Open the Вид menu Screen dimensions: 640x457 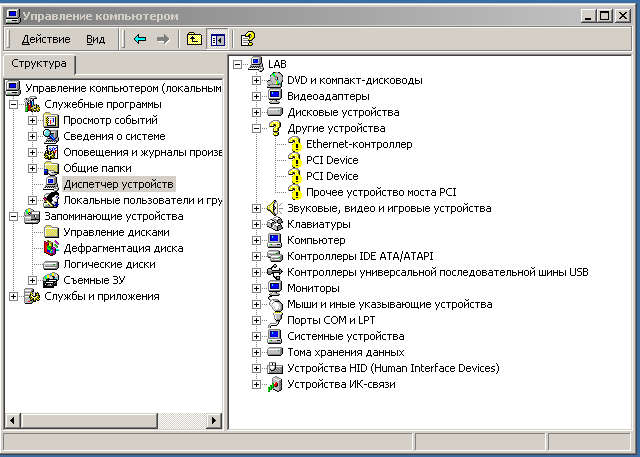click(95, 39)
